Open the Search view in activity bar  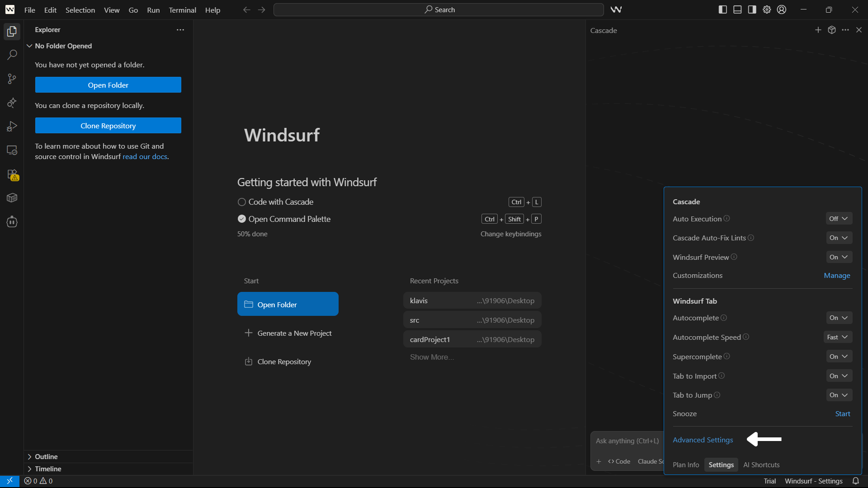tap(12, 55)
